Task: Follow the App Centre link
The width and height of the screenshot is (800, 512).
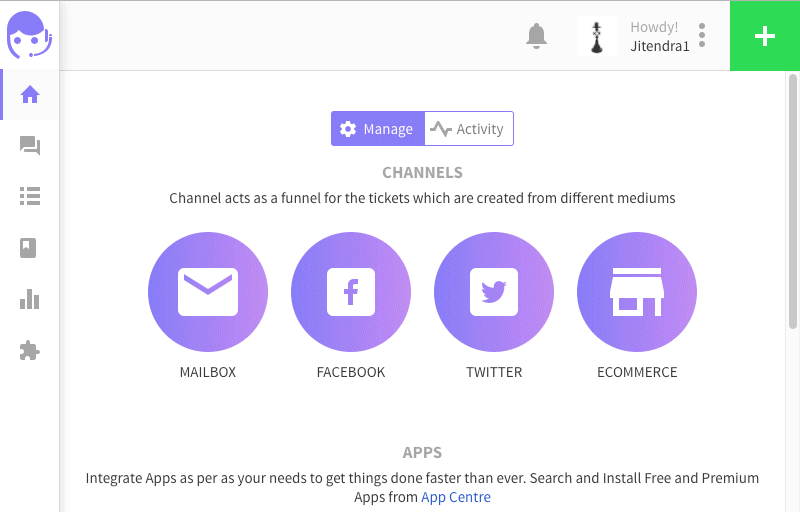Action: 456,497
